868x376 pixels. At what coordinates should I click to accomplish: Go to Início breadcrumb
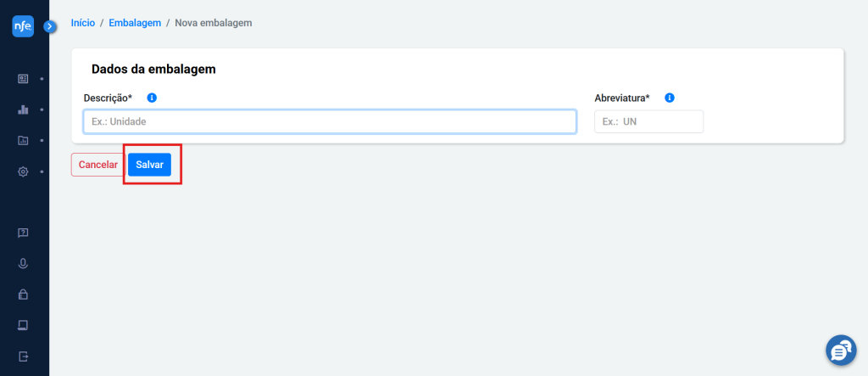click(83, 23)
